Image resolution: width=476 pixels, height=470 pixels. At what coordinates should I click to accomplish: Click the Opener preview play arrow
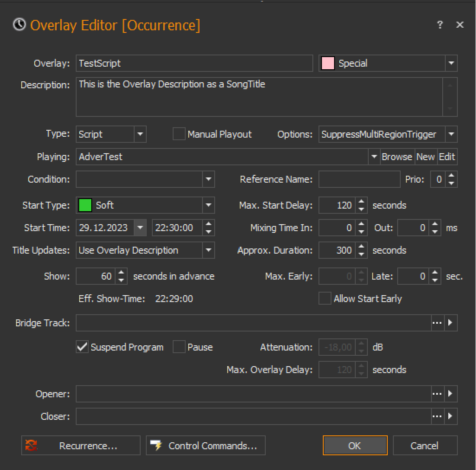coord(451,394)
